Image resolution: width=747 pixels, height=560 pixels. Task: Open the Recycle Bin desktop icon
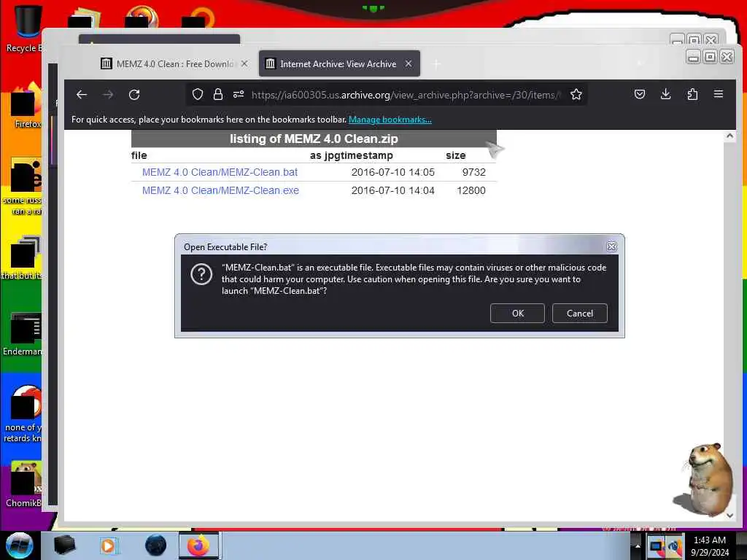(23, 28)
